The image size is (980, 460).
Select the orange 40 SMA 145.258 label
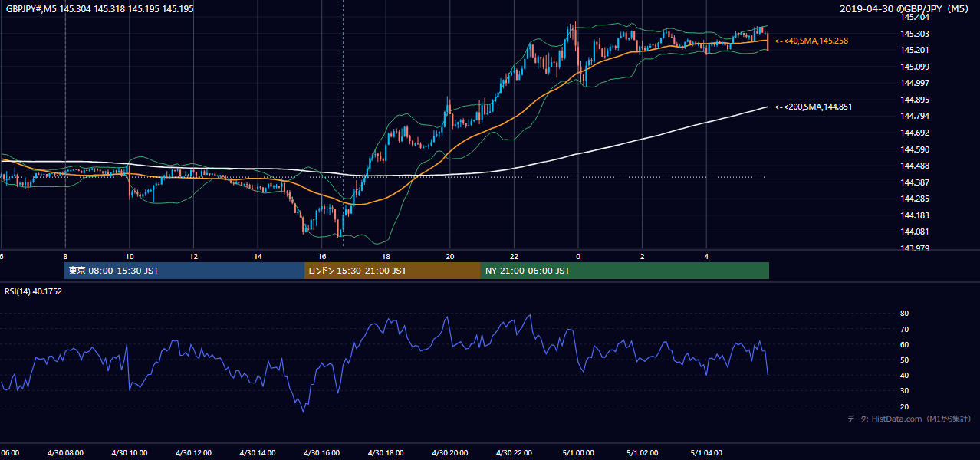tap(811, 41)
